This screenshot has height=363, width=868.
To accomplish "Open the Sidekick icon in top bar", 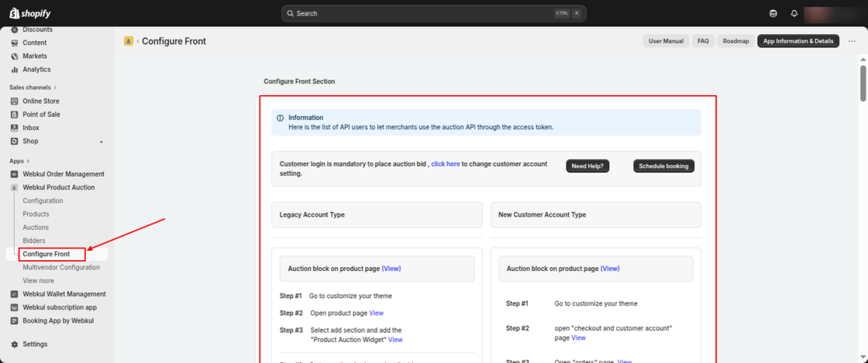I will 773,13.
